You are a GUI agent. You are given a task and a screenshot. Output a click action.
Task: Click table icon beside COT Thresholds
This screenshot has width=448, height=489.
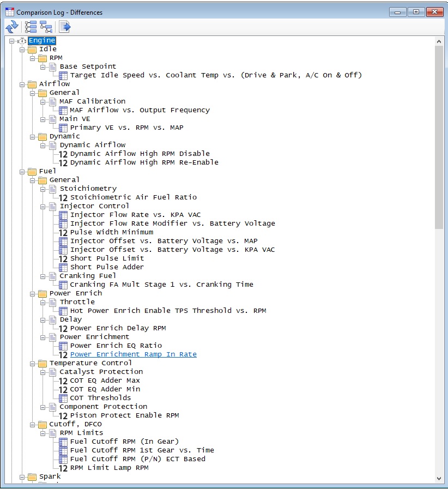click(63, 399)
